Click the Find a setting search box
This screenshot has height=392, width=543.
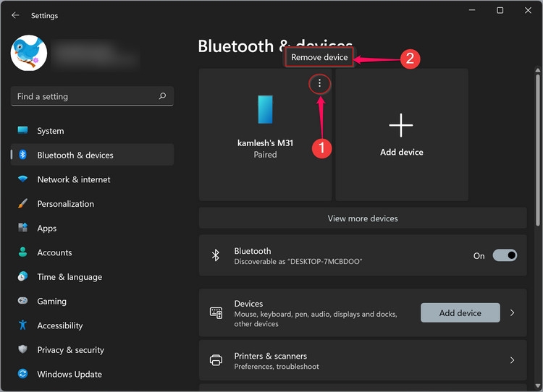click(x=92, y=96)
